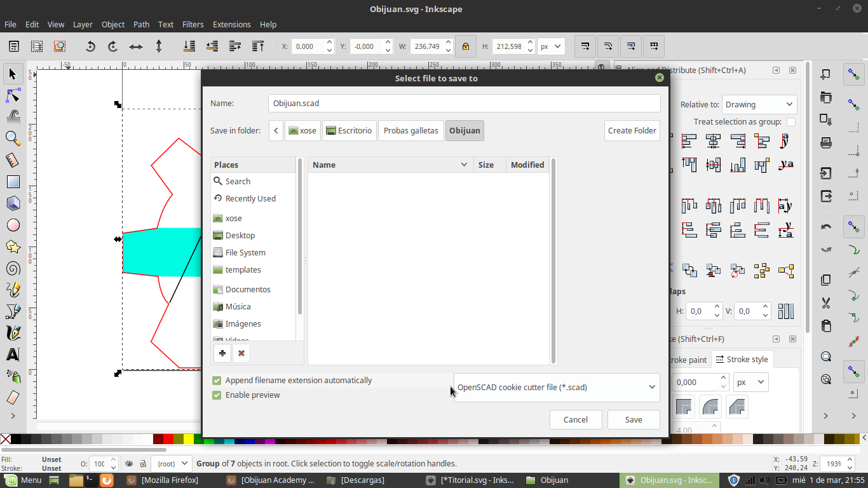The height and width of the screenshot is (488, 868).
Task: Click the lock width-height ratio icon
Action: coord(466,46)
